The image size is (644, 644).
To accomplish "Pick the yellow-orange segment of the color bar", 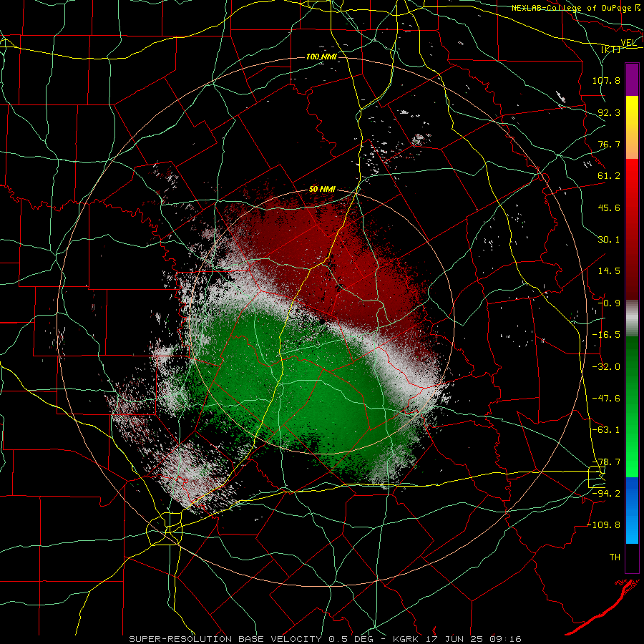I will pos(632,127).
